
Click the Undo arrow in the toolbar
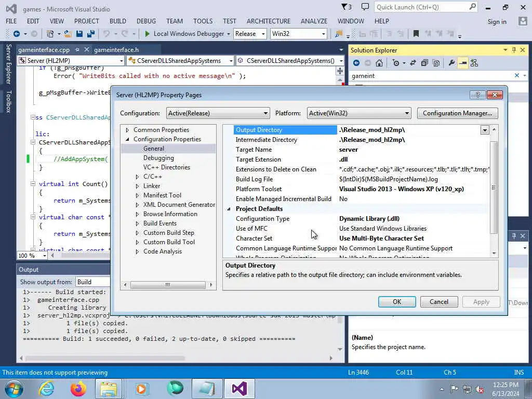107,34
